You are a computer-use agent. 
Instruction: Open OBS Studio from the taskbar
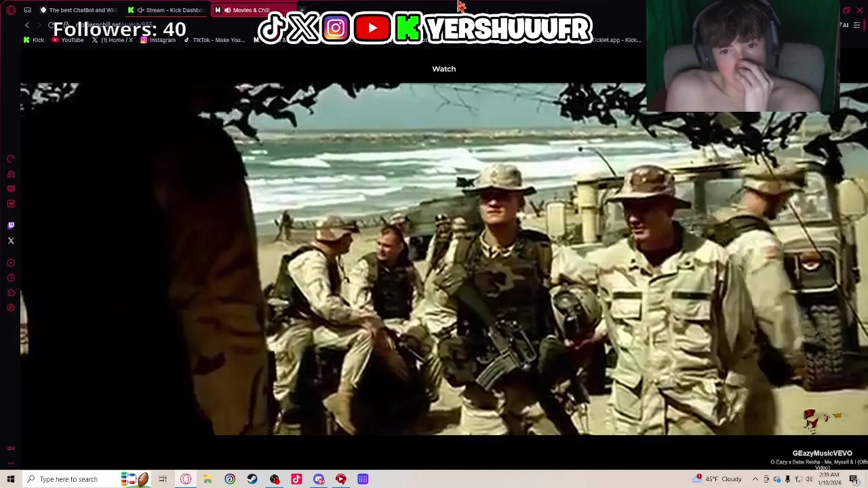click(274, 479)
